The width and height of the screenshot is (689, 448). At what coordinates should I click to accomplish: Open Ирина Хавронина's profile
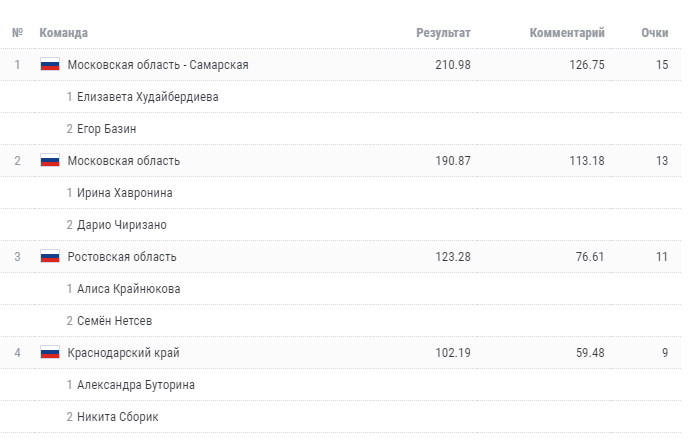(x=124, y=193)
